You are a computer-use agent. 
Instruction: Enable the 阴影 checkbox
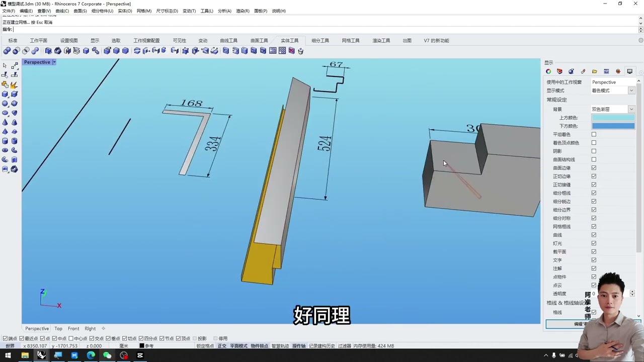(x=594, y=151)
